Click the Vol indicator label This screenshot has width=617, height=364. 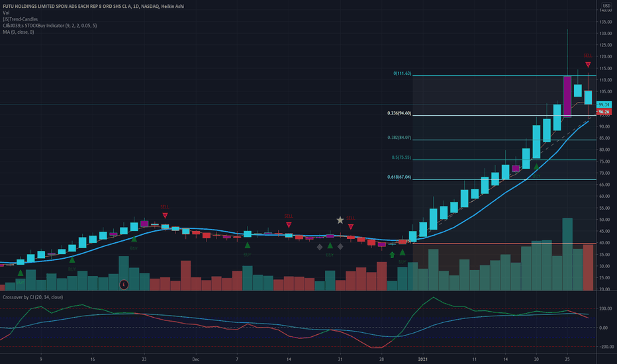pyautogui.click(x=6, y=13)
